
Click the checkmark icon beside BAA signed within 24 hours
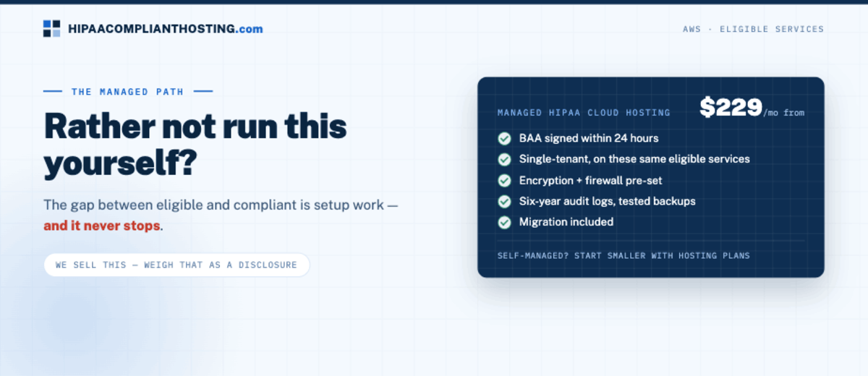[x=504, y=138]
